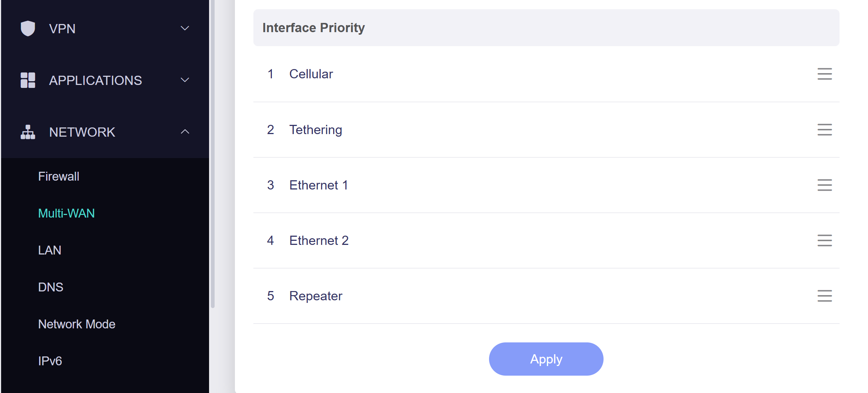Click the Ethernet 2 drag handle
868x393 pixels.
(824, 240)
